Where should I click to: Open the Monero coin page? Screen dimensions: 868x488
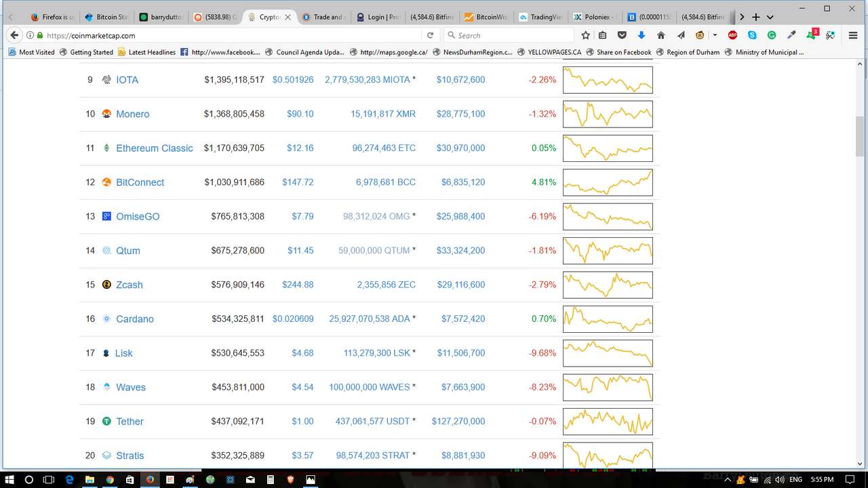(132, 114)
